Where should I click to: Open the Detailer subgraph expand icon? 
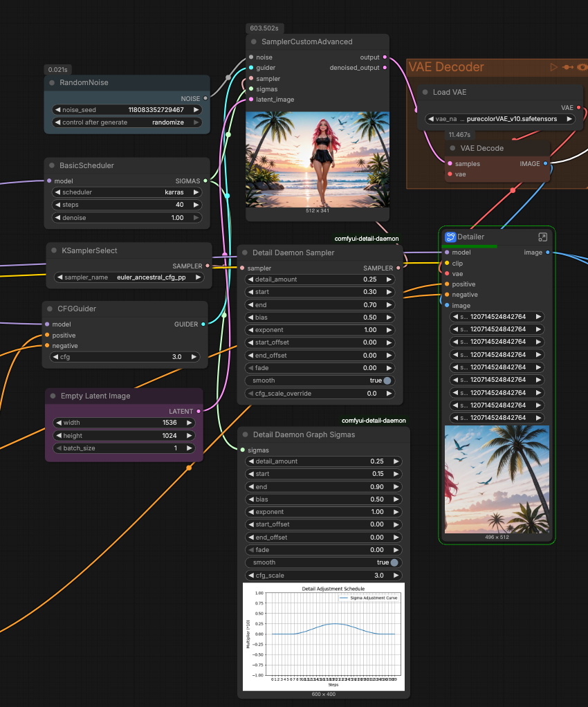[543, 237]
